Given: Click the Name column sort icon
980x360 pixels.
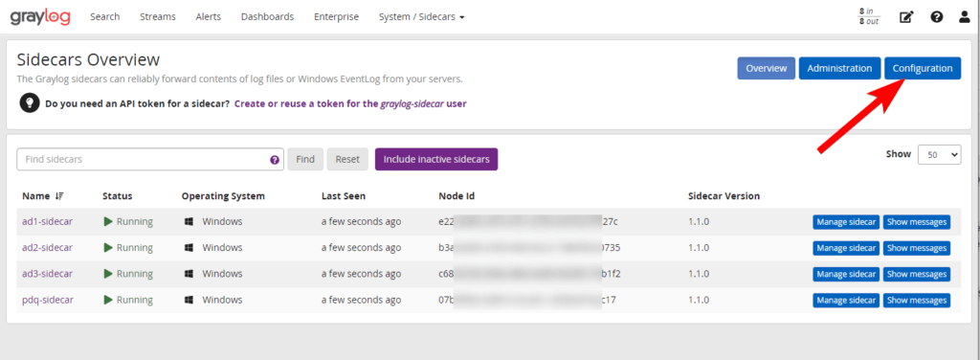Looking at the screenshot, I should coord(59,196).
